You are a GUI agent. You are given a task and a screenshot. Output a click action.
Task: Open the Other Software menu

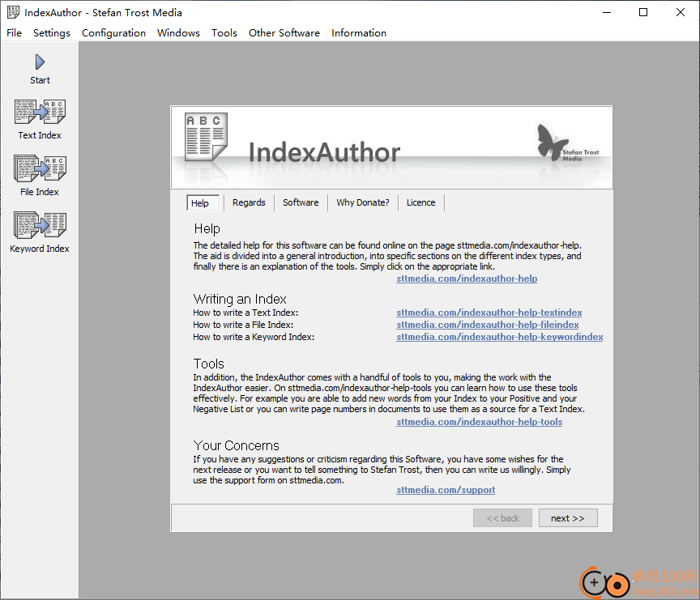(284, 33)
